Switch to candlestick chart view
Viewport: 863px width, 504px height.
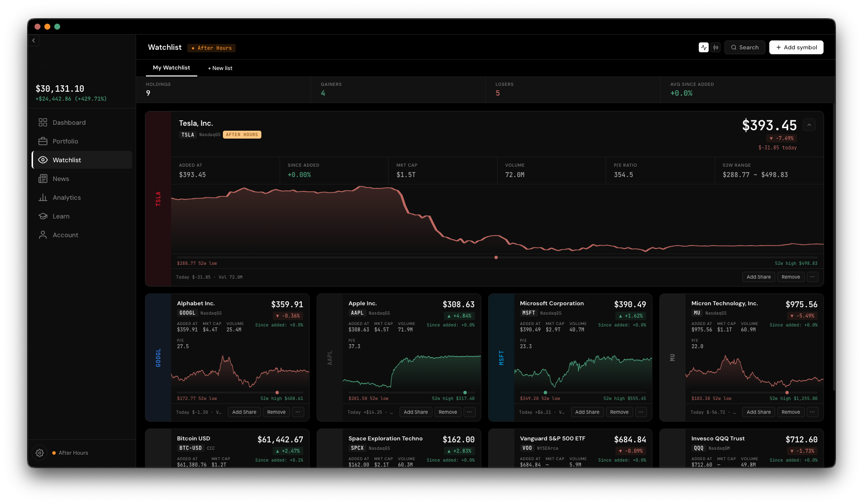point(716,47)
